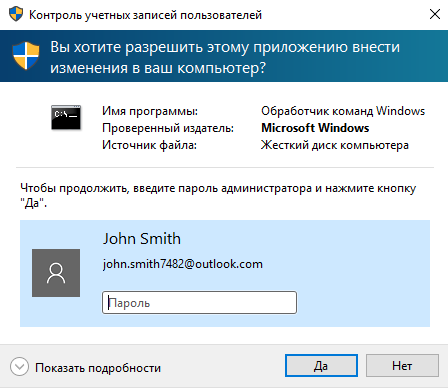The image size is (448, 388).
Task: Click the command prompt program icon
Action: coord(66,118)
